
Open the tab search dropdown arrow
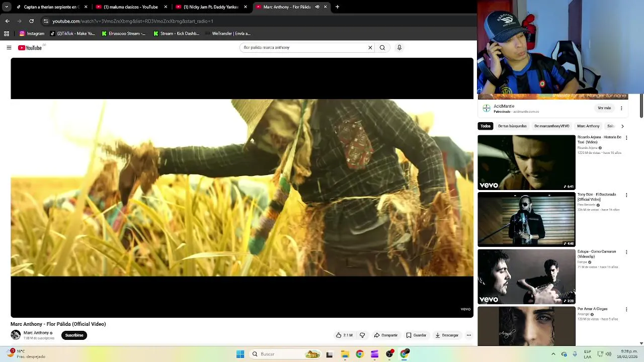click(x=7, y=7)
